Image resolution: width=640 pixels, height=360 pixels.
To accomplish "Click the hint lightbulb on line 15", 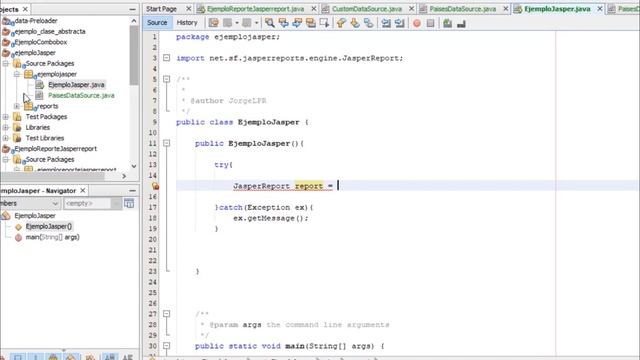I will click(x=155, y=186).
